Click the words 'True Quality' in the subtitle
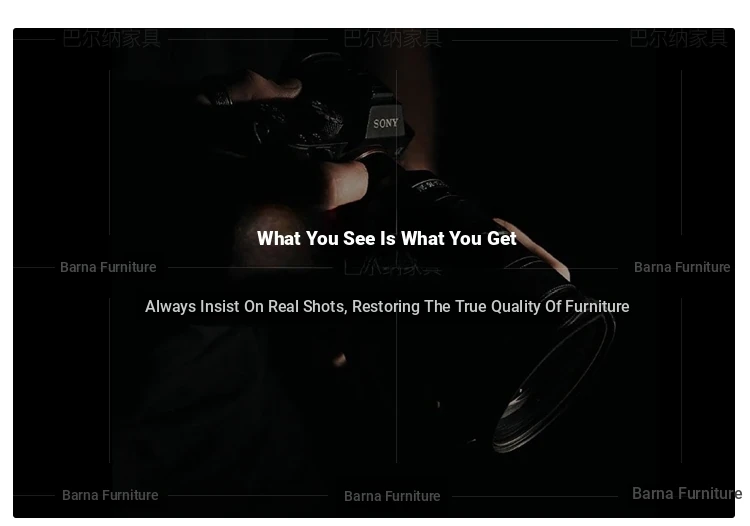The image size is (750, 526). [497, 307]
